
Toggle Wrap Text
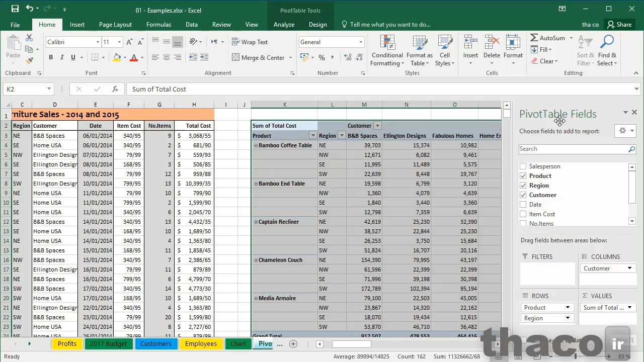point(250,42)
